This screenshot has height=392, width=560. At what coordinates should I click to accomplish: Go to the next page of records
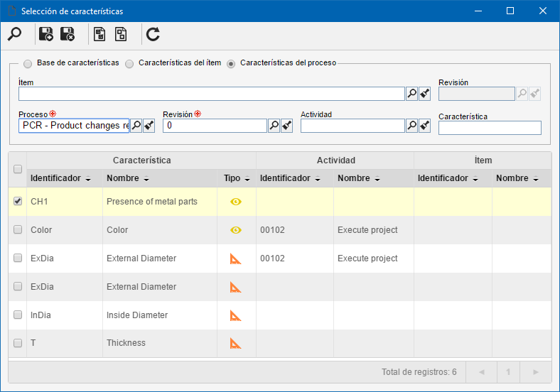[536, 372]
